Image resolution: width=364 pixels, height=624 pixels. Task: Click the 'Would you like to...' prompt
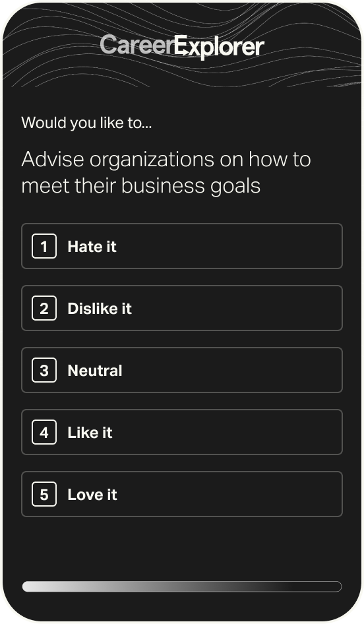pos(87,123)
